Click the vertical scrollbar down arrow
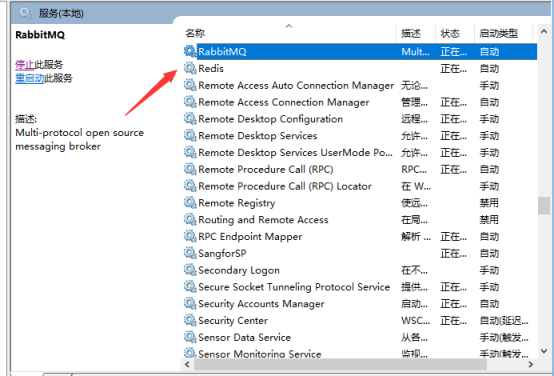 (x=544, y=351)
